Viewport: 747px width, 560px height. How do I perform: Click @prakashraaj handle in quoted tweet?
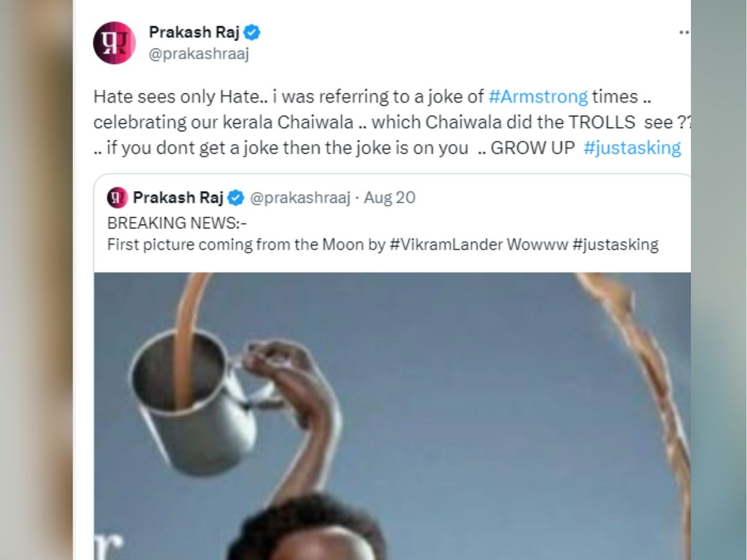pyautogui.click(x=300, y=198)
